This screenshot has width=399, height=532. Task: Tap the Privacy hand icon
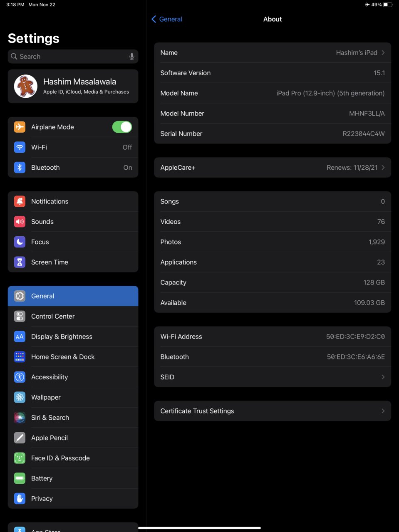20,499
